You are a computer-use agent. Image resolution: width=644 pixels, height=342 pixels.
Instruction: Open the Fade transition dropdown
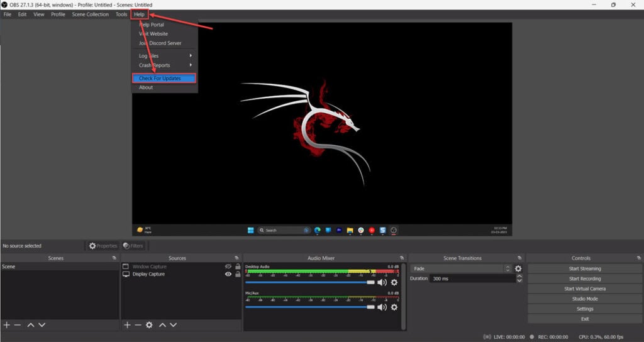click(x=462, y=268)
